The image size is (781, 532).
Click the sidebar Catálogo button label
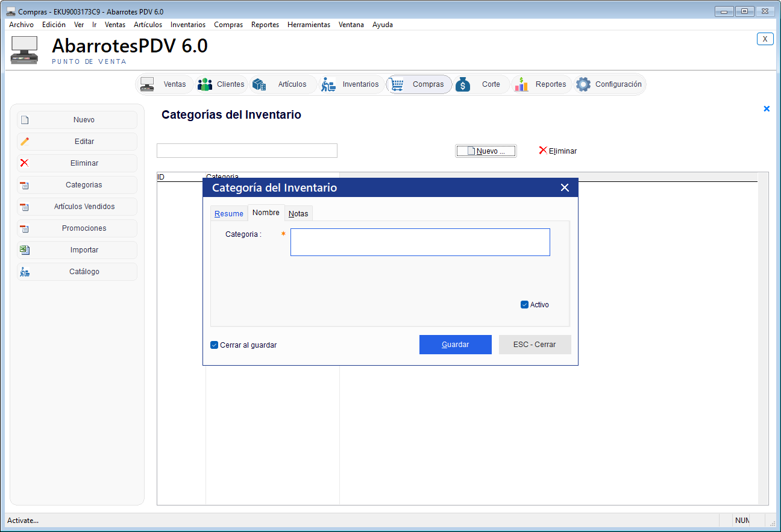(84, 272)
